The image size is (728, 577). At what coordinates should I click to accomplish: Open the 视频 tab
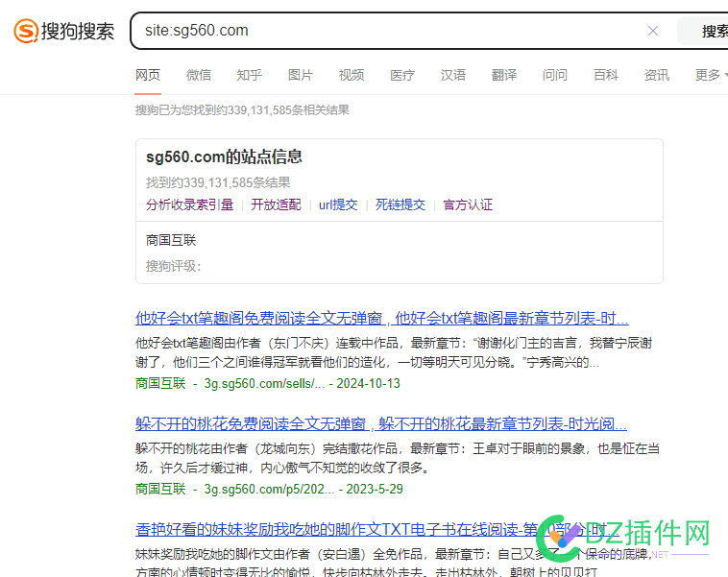tap(352, 75)
